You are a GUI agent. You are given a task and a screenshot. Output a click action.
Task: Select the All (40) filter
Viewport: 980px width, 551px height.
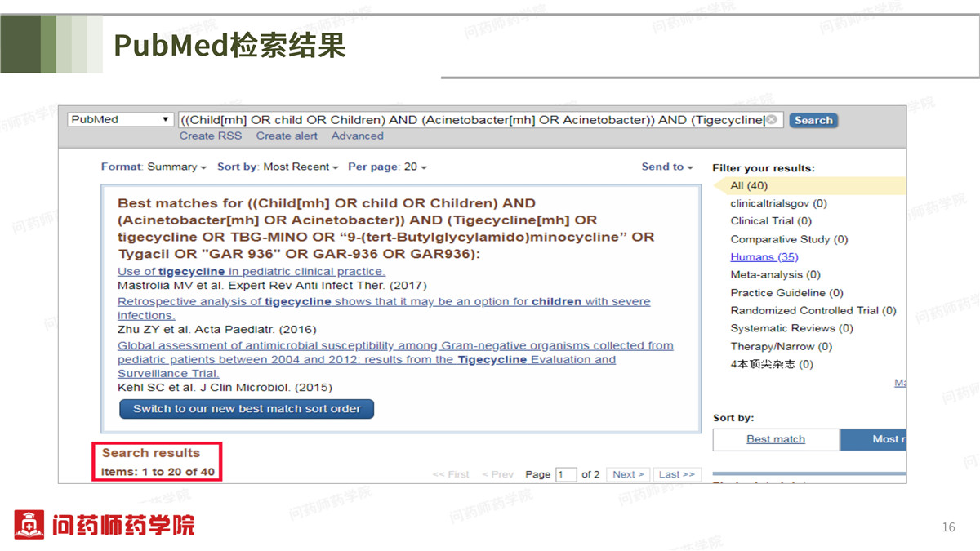749,186
